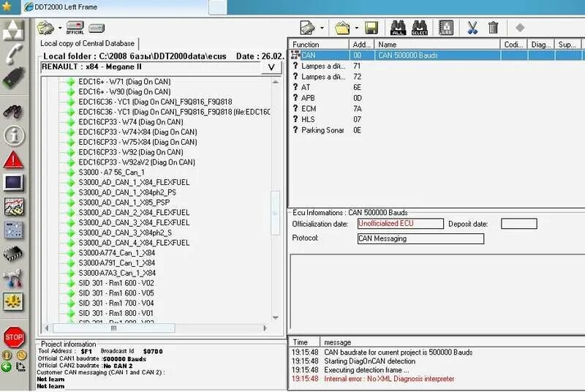The height and width of the screenshot is (392, 585).
Task: Select S3000_AD_CAN_1_X85_PSP entry
Action: [x=124, y=203]
